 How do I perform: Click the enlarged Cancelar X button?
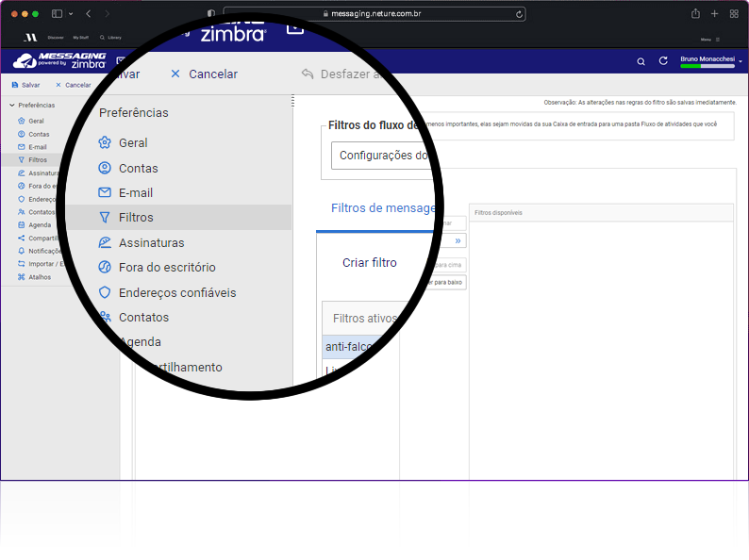(x=204, y=74)
